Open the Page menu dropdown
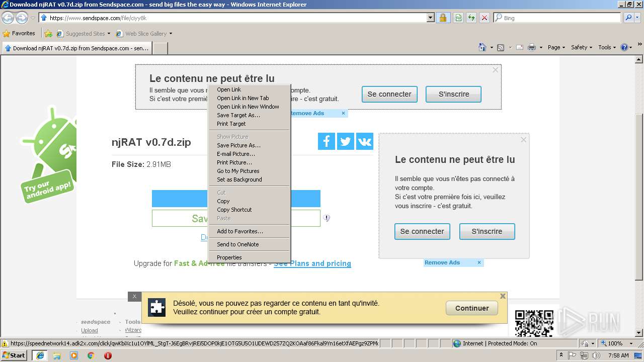This screenshot has width=644, height=362. 557,47
